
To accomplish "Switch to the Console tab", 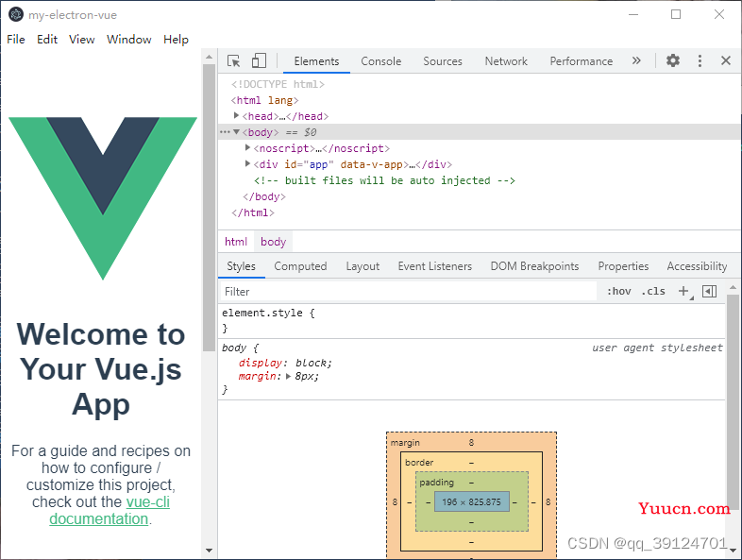I will click(381, 61).
